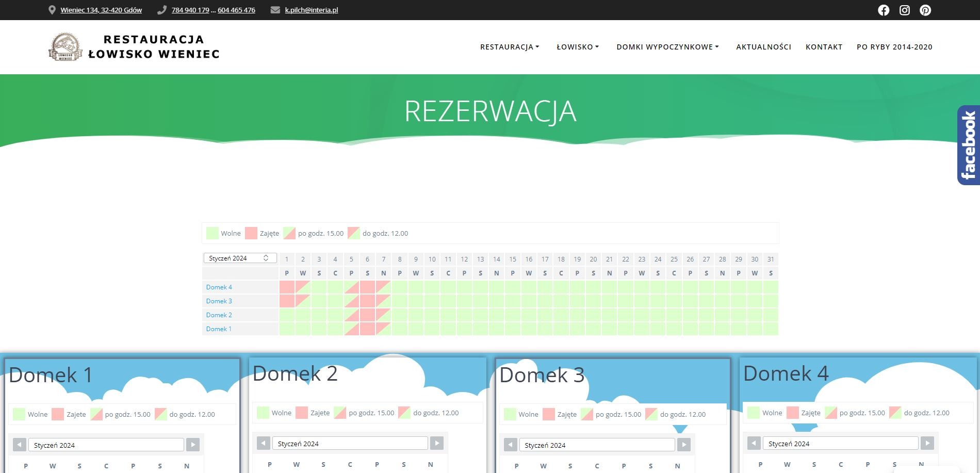This screenshot has height=473, width=980.
Task: Open the Kontakt page
Action: [823, 47]
